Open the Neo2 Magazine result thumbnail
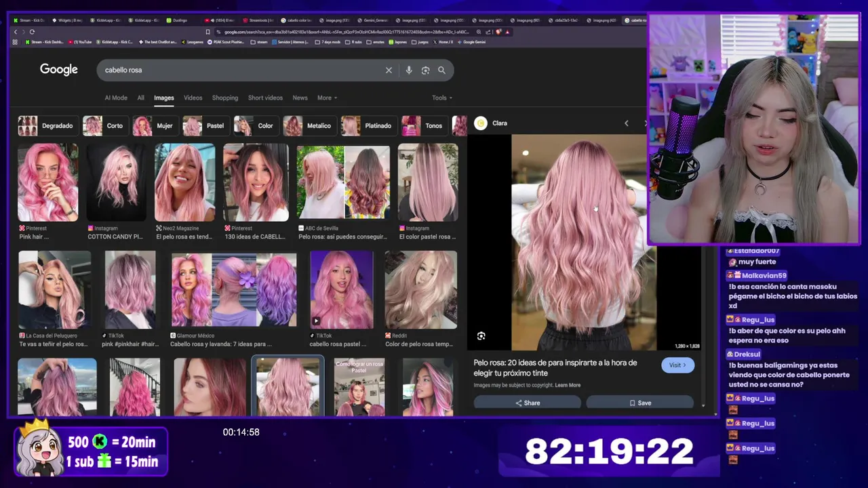The image size is (868, 488). pos(184,182)
